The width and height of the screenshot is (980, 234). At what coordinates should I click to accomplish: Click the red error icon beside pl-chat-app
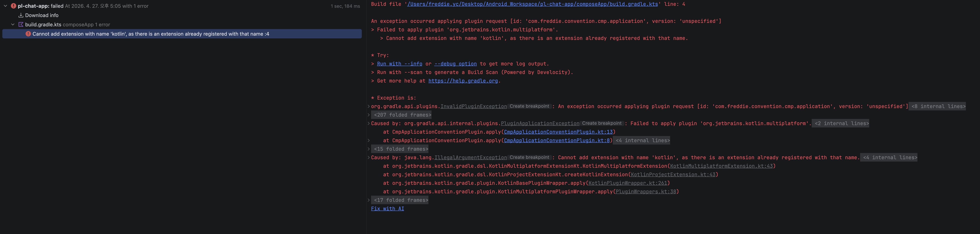13,6
